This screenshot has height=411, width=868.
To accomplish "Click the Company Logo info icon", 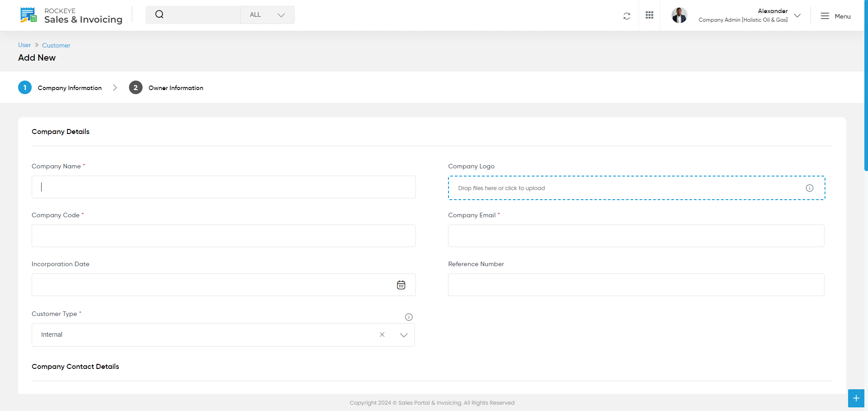I will [x=810, y=188].
